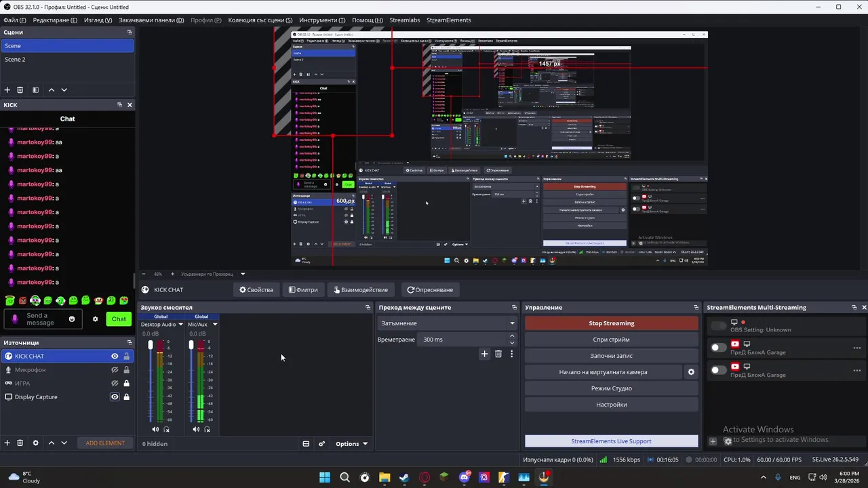Open Multi-Streaming settings gear icon
The height and width of the screenshot is (488, 868).
[728, 441]
